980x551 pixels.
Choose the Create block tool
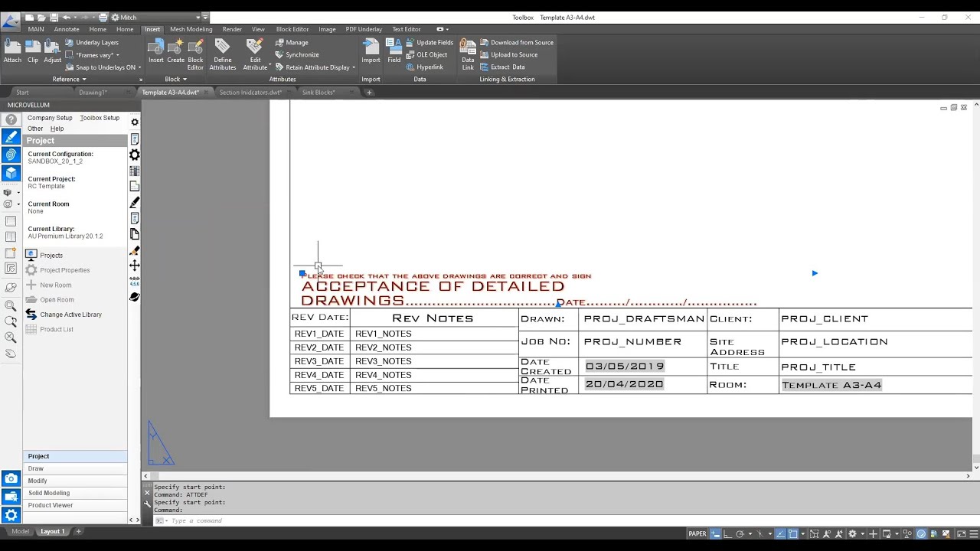point(176,51)
